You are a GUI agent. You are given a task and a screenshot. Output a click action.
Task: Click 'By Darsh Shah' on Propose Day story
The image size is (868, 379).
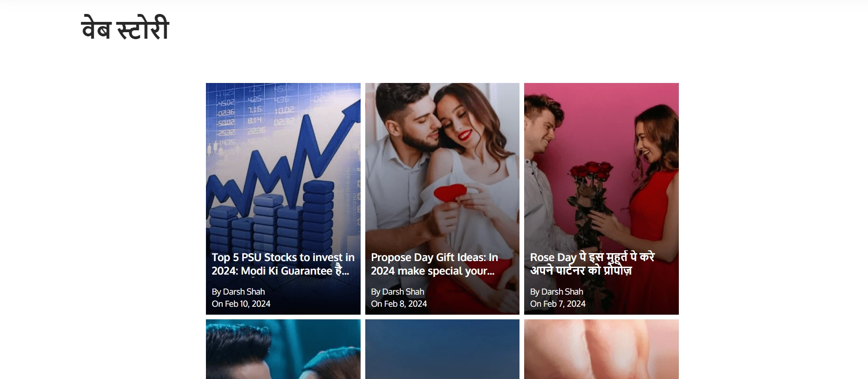[x=397, y=291]
